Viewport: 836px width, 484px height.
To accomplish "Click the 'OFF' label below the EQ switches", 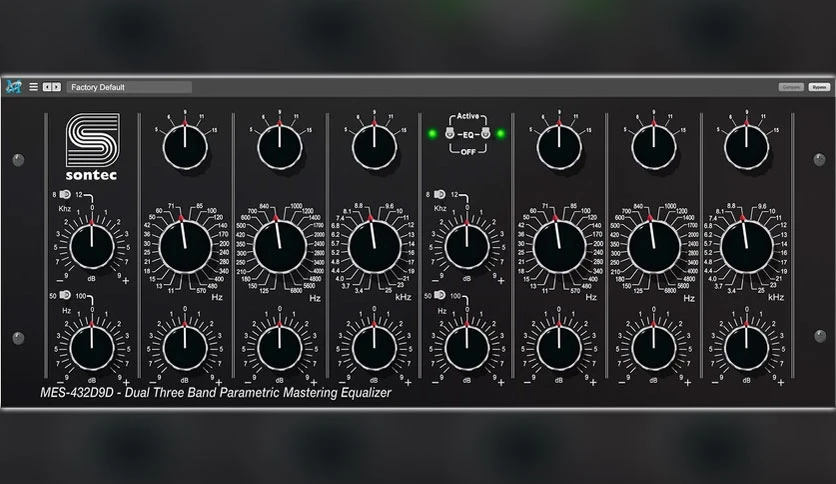I will coord(468,152).
